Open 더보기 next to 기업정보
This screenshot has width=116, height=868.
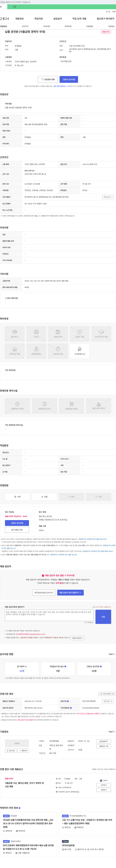(x=112, y=732)
